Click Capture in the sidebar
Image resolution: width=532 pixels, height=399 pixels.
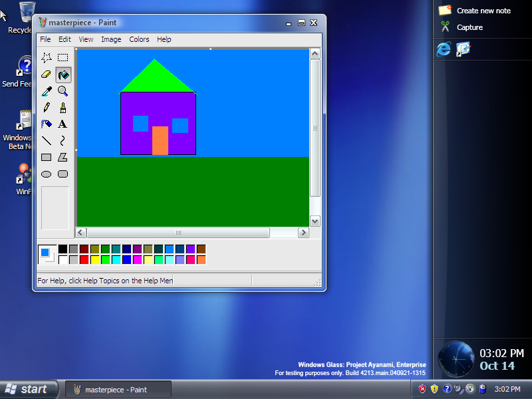click(462, 27)
